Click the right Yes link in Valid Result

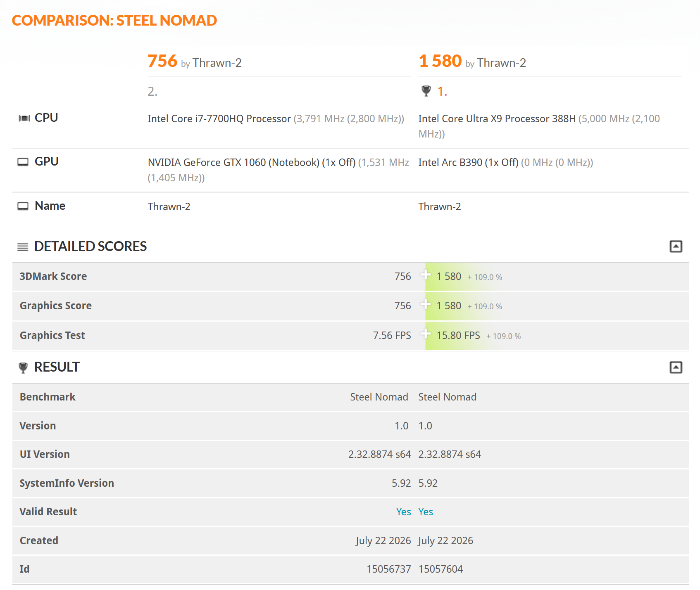(x=426, y=512)
